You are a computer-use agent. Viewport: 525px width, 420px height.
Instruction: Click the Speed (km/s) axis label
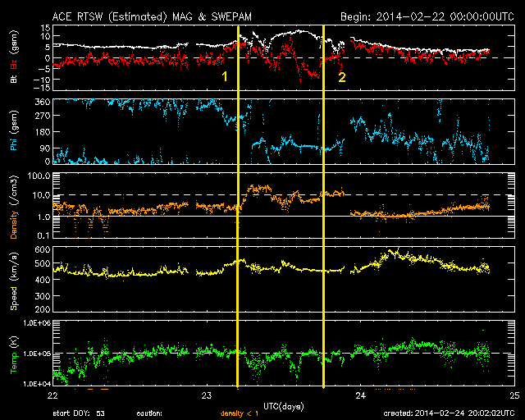tap(13, 279)
